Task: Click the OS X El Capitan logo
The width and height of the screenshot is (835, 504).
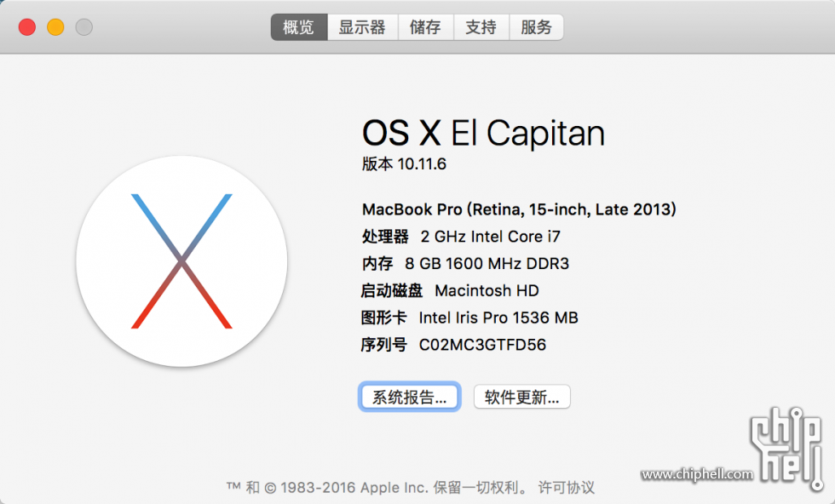Action: point(181,261)
